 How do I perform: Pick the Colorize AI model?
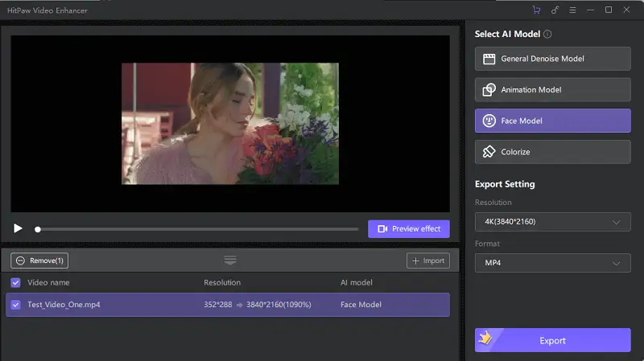pos(552,152)
